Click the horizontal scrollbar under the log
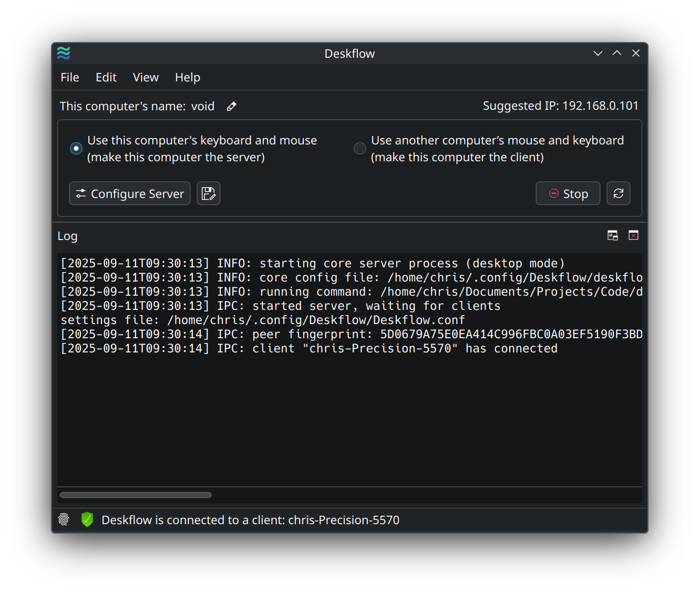The width and height of the screenshot is (700, 594). pos(136,495)
